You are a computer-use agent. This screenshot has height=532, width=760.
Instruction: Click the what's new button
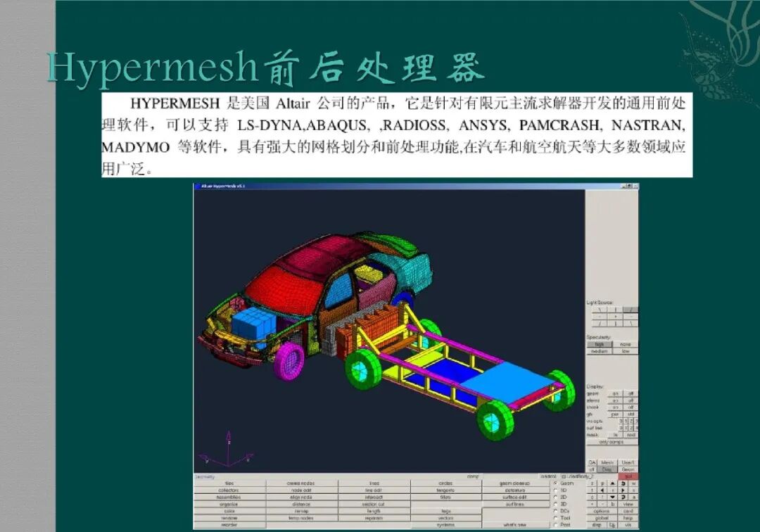(514, 525)
